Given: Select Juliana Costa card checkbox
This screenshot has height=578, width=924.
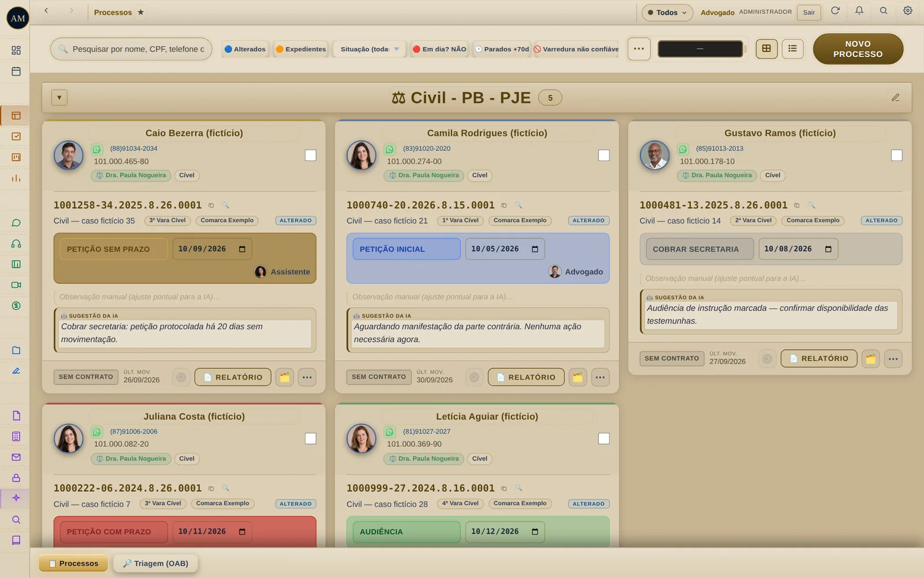Looking at the screenshot, I should coord(311,439).
